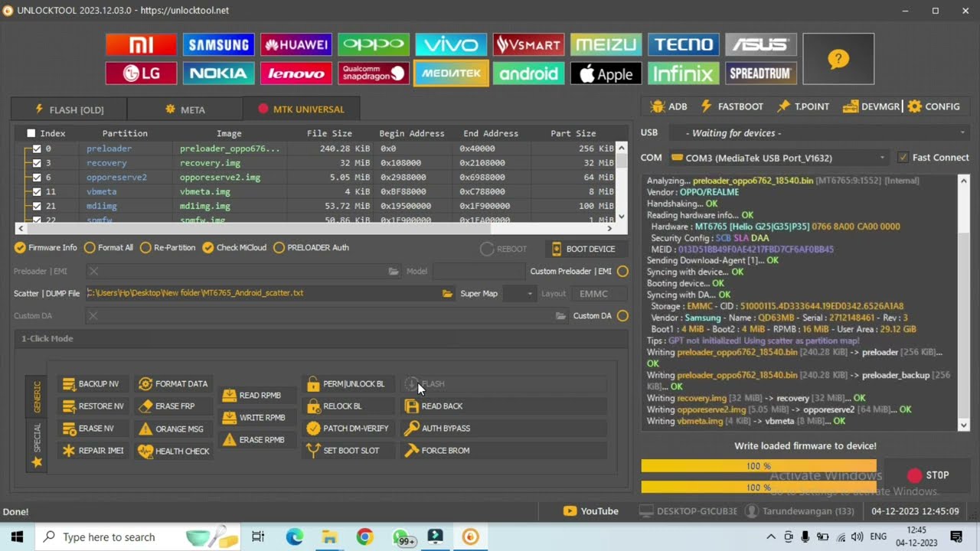980x551 pixels.
Task: Uncheck the preloader partition row checkbox
Action: [x=37, y=148]
